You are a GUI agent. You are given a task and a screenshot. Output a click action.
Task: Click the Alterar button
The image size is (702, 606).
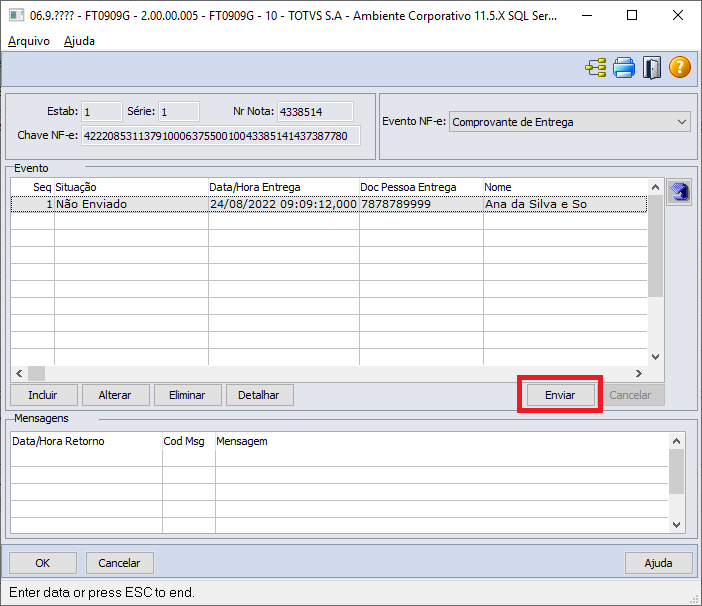(x=115, y=395)
